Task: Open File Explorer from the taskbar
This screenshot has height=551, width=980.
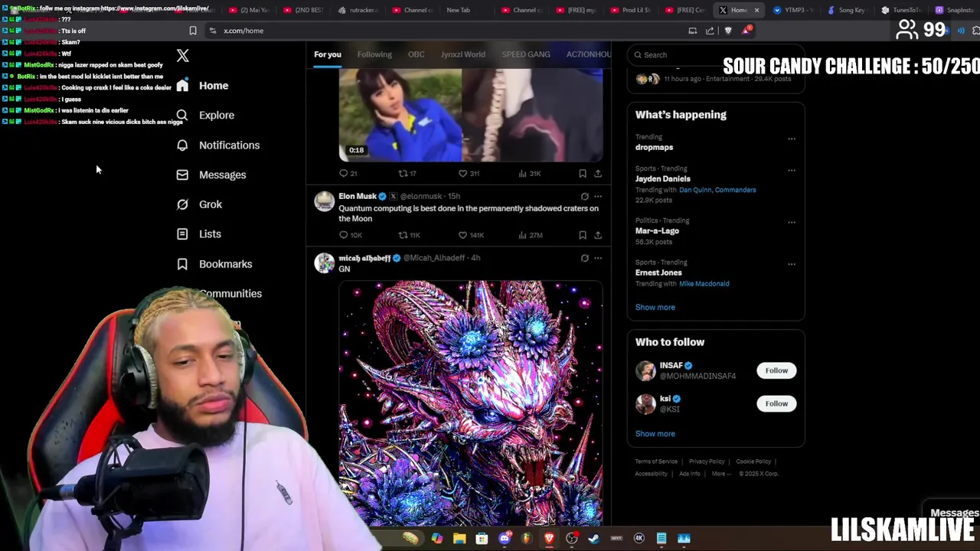Action: [459, 539]
